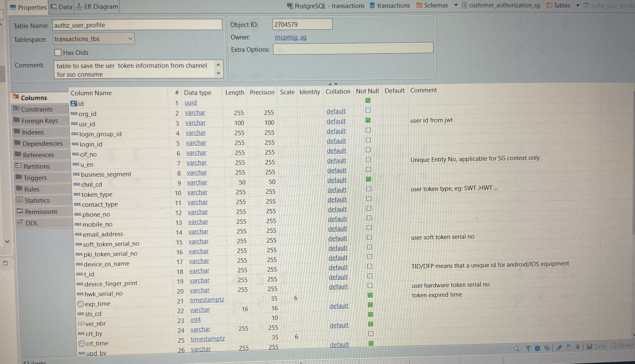Click the refresh icon beside the gear
The width and height of the screenshot is (635, 364).
click(547, 348)
